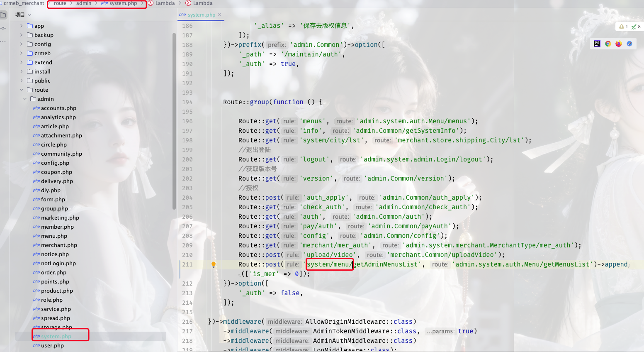Expand the crmeb folder
This screenshot has width=644, height=352.
click(22, 53)
